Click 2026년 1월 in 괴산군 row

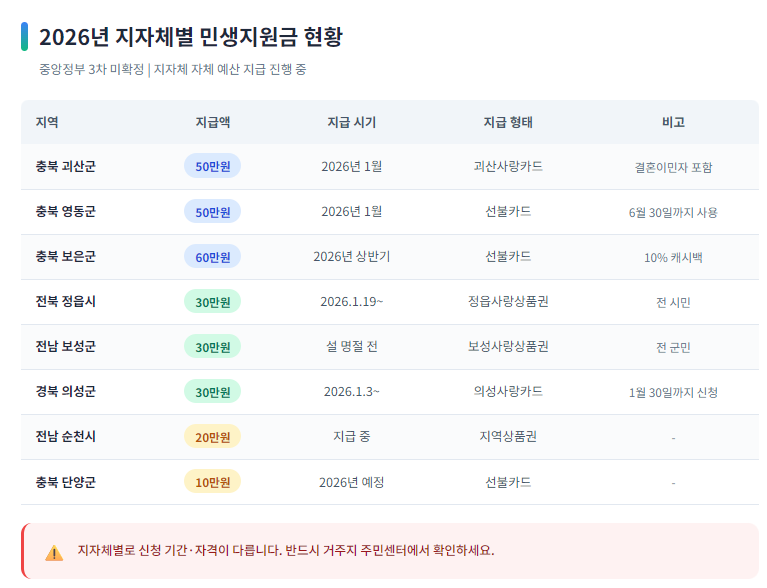(x=352, y=166)
